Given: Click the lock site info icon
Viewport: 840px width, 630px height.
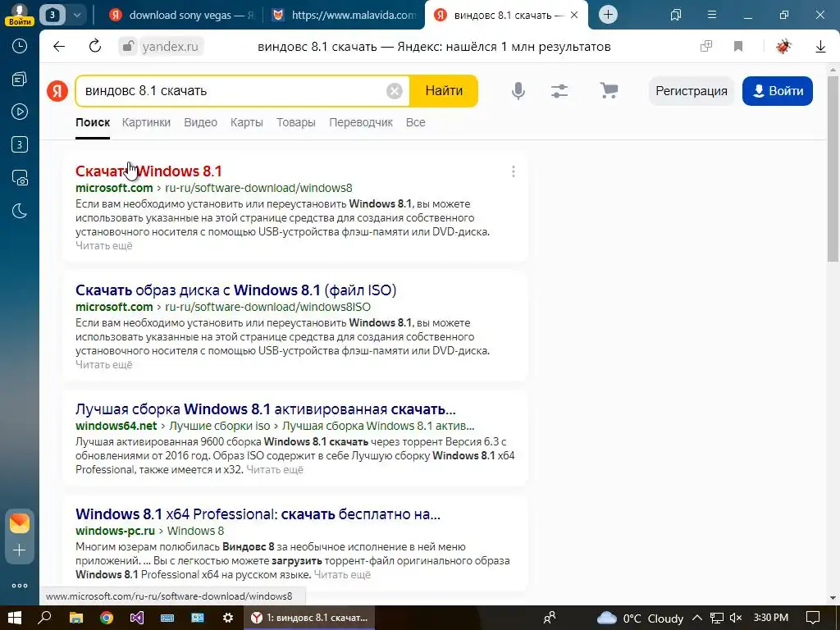Looking at the screenshot, I should [128, 47].
